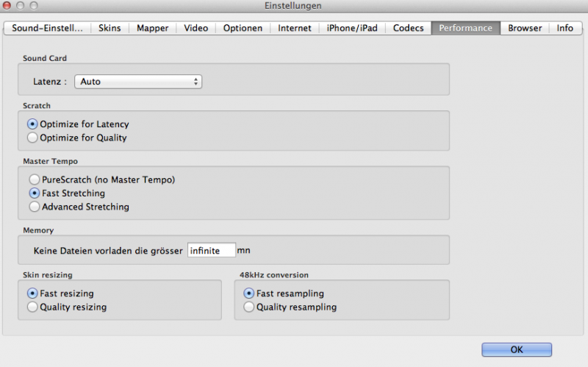This screenshot has width=588, height=367.
Task: Open the Skins tab
Action: tap(110, 29)
